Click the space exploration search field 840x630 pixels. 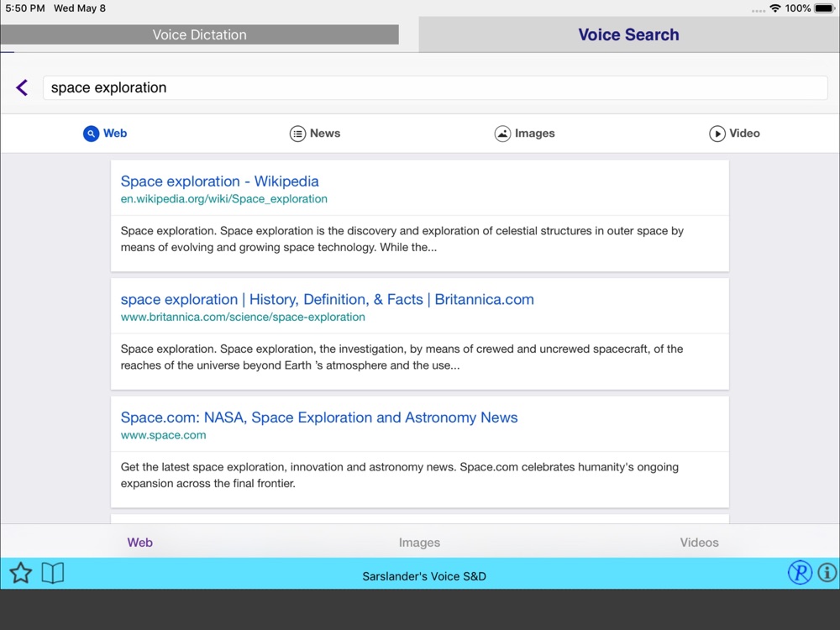tap(435, 88)
